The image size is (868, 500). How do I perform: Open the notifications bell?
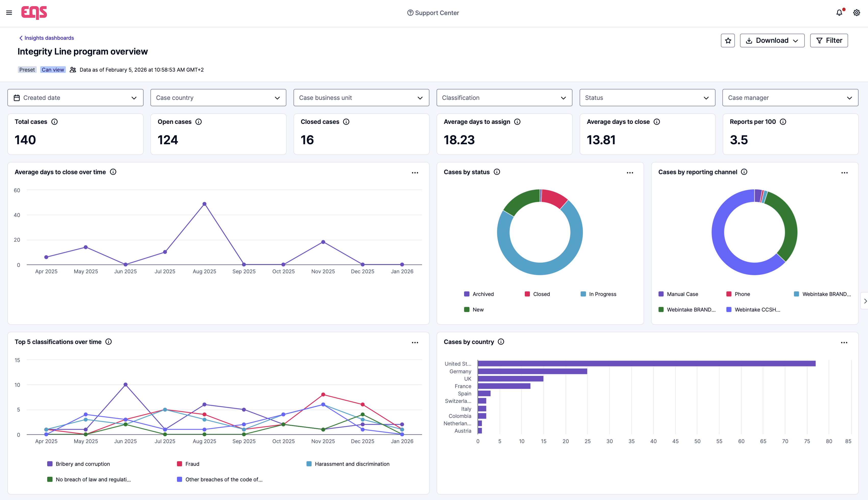click(x=839, y=13)
